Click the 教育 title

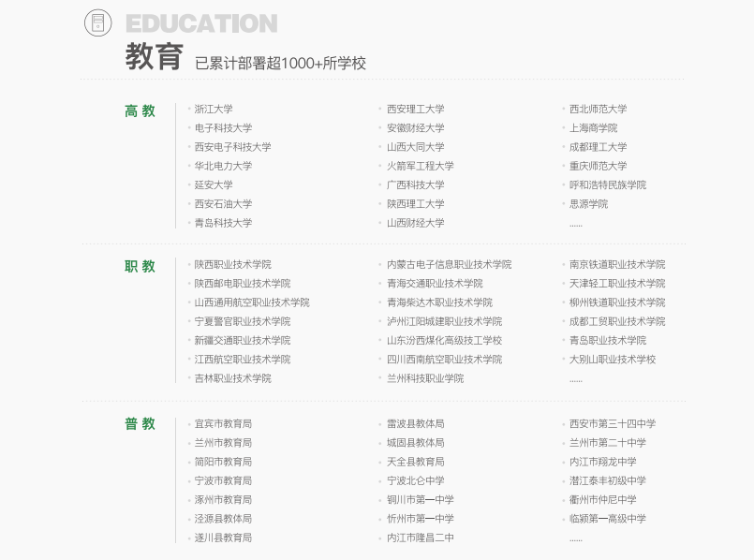tap(155, 57)
